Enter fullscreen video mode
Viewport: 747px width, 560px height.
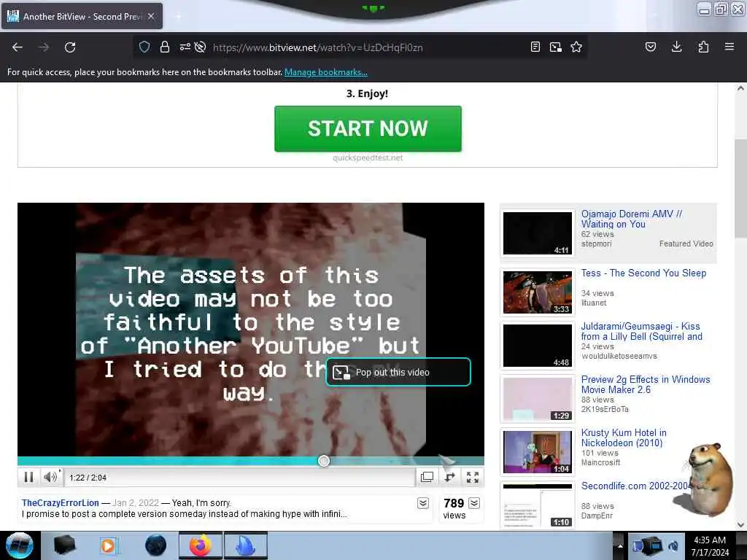click(x=473, y=477)
